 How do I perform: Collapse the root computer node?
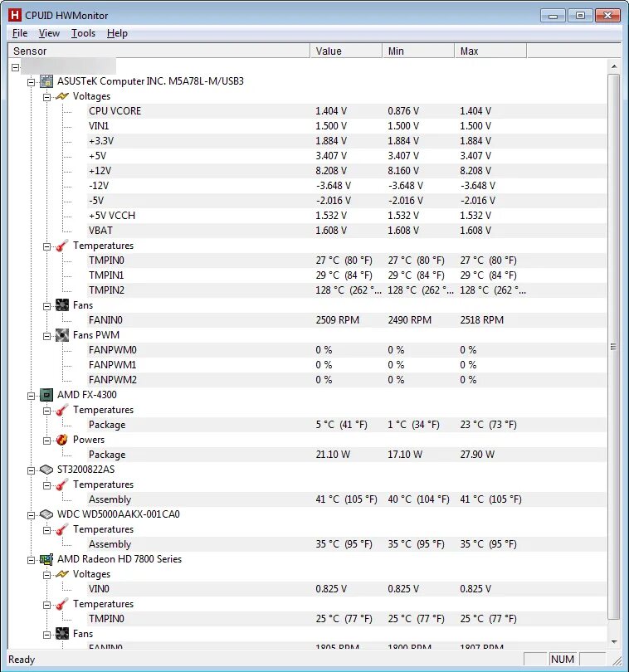tap(16, 67)
